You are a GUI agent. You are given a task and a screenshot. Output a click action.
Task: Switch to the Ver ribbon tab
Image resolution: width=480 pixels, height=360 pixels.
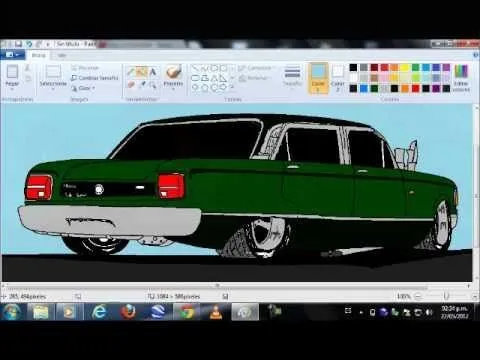pyautogui.click(x=62, y=55)
